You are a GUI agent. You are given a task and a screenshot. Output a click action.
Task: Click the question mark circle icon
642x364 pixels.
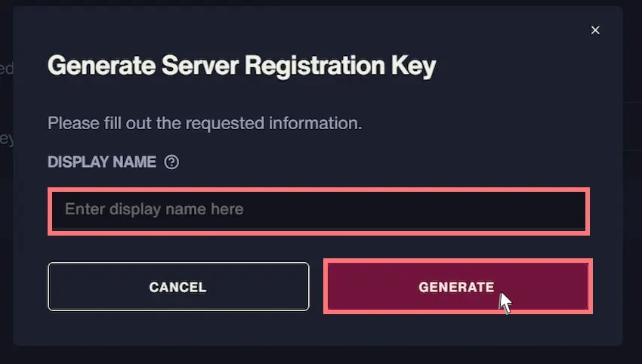coord(171,162)
